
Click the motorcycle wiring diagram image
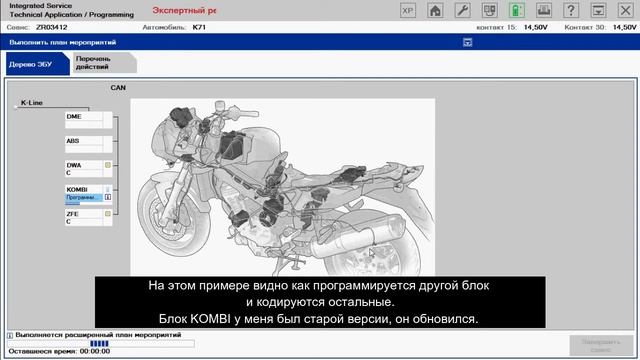point(282,187)
